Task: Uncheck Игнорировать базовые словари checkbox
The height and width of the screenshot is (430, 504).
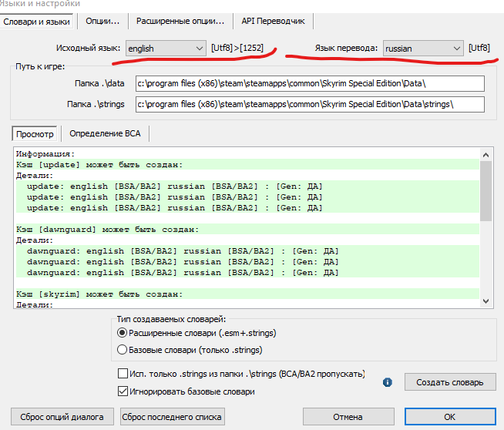Action: coord(123,391)
